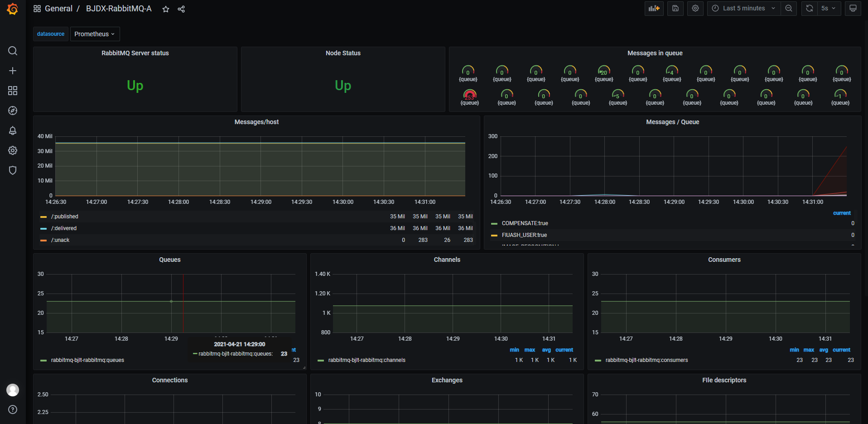Screen dimensions: 868x424
Task: Toggle the /:delivered series in legend
Action: click(64, 228)
